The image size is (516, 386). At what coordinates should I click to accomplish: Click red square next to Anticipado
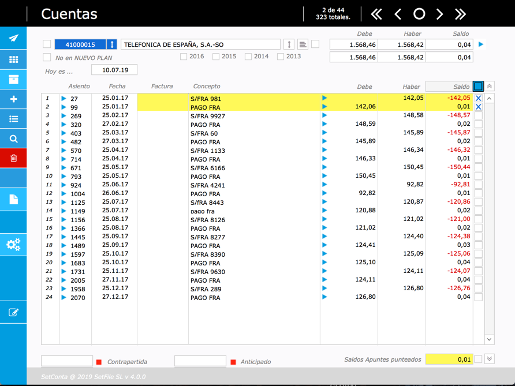point(233,362)
